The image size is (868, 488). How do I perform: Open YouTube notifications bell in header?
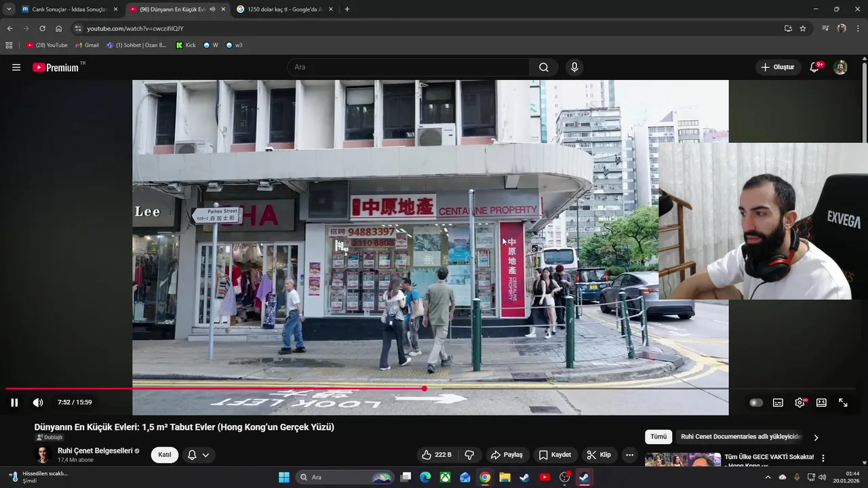point(815,67)
